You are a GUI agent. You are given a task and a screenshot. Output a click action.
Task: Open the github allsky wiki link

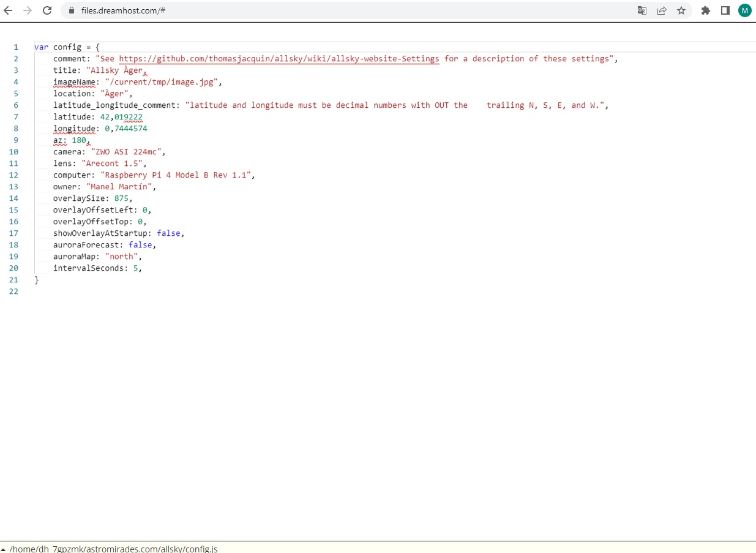point(279,59)
